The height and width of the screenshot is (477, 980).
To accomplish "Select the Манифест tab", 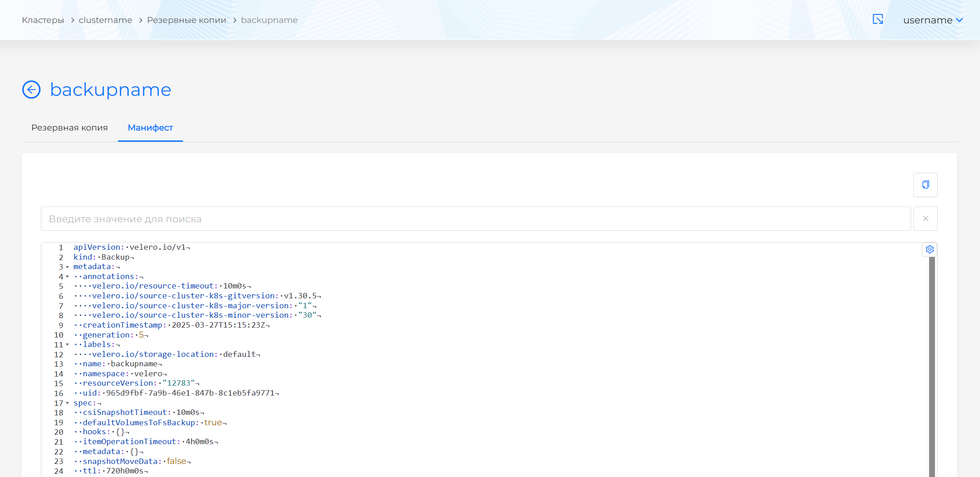I will (x=150, y=128).
